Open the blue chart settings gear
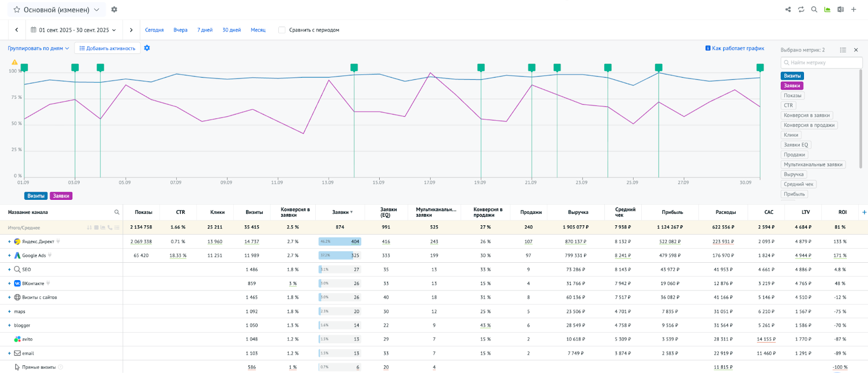 pos(147,48)
